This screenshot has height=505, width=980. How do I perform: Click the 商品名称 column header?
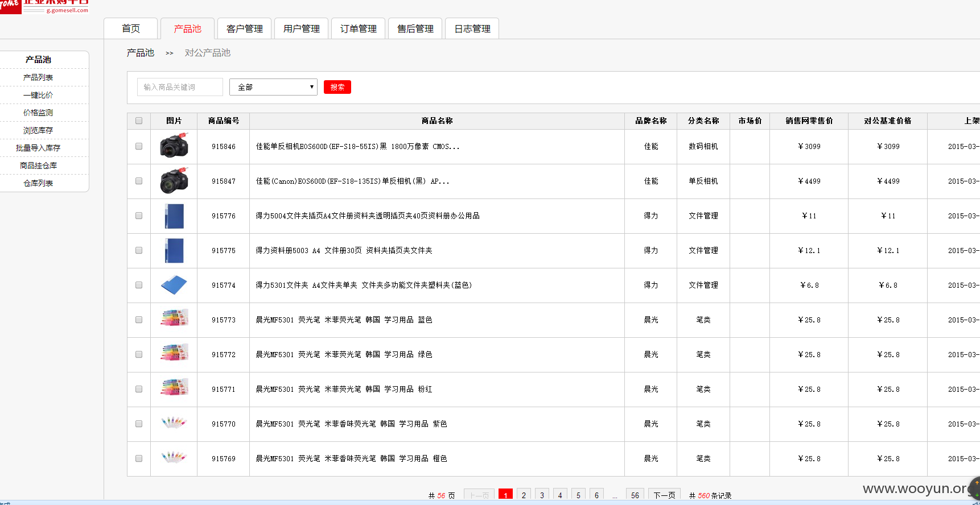point(437,121)
